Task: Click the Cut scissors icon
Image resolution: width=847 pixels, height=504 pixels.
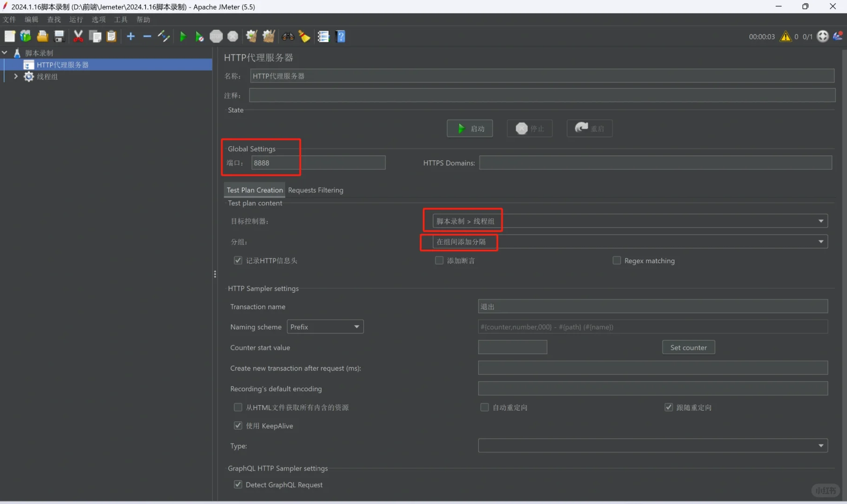Action: tap(78, 36)
